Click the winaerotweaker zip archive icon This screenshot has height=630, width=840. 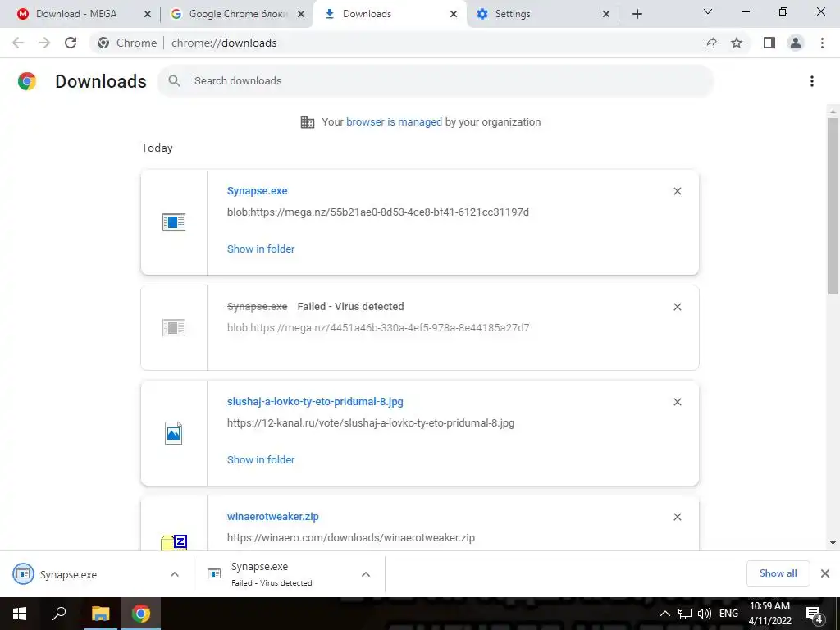tap(174, 542)
